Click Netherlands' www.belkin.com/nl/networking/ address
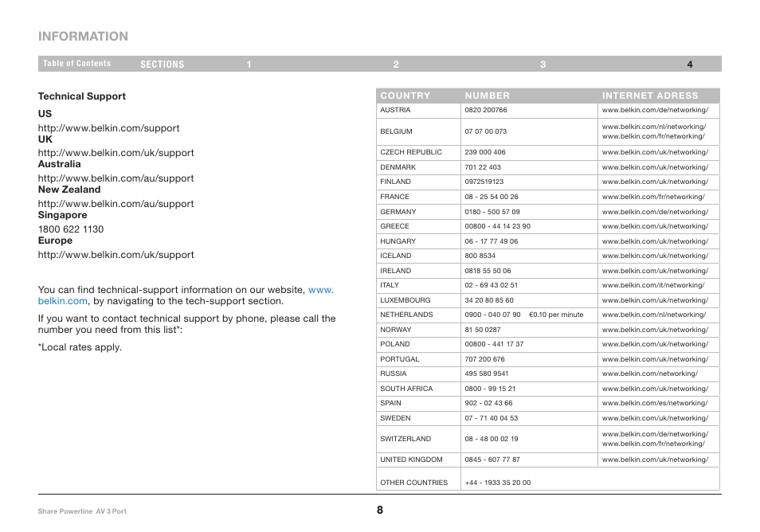 (x=654, y=315)
